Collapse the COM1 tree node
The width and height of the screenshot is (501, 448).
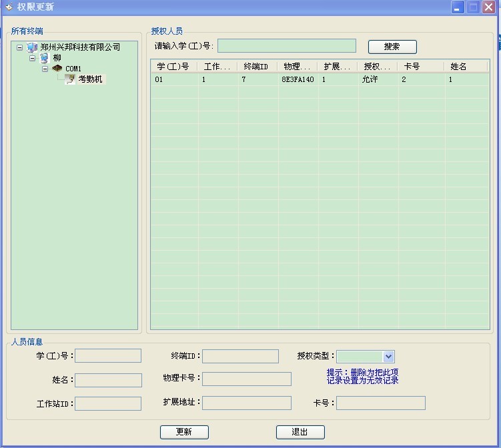pyautogui.click(x=45, y=69)
